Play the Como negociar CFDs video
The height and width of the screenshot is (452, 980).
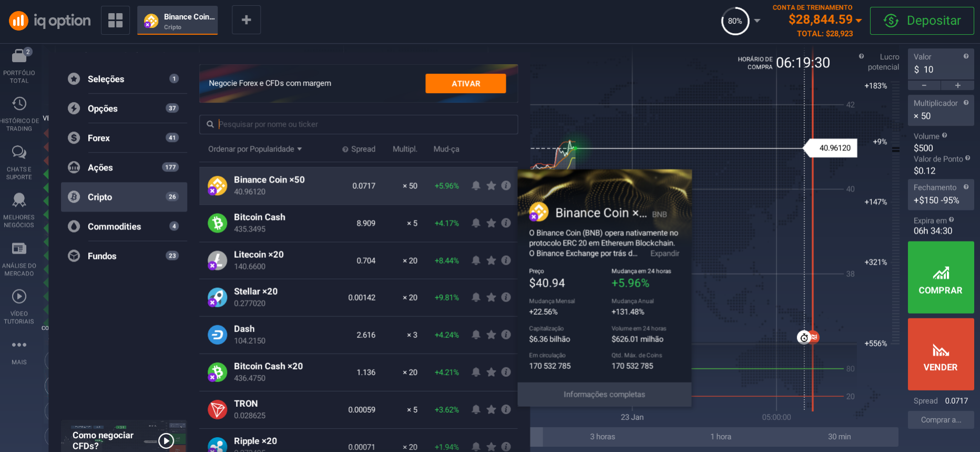coord(166,440)
